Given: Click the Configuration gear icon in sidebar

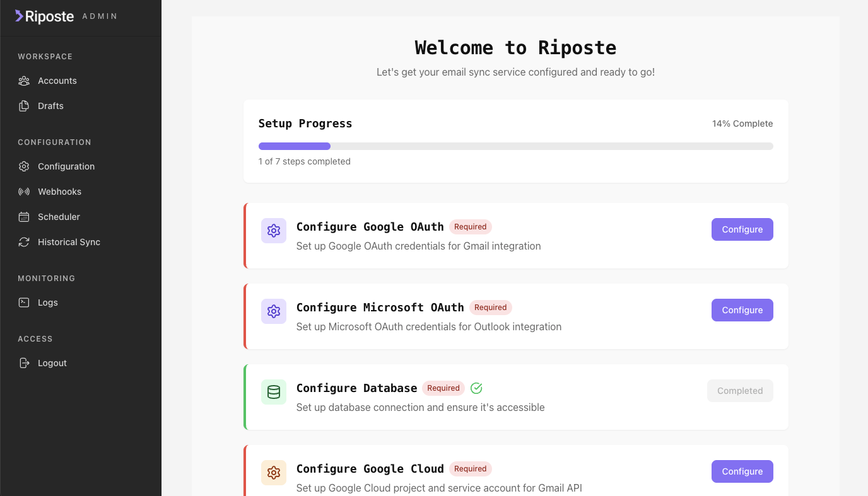Looking at the screenshot, I should coord(24,166).
